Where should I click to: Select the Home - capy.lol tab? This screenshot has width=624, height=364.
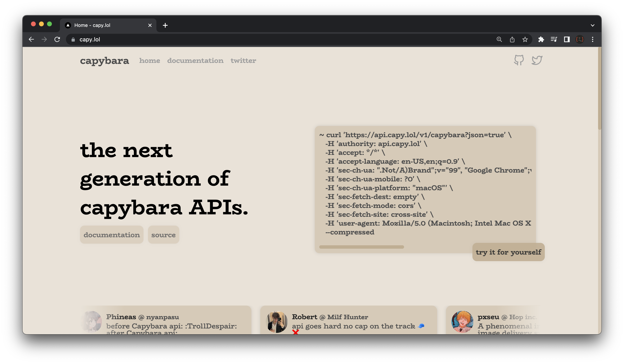click(108, 25)
